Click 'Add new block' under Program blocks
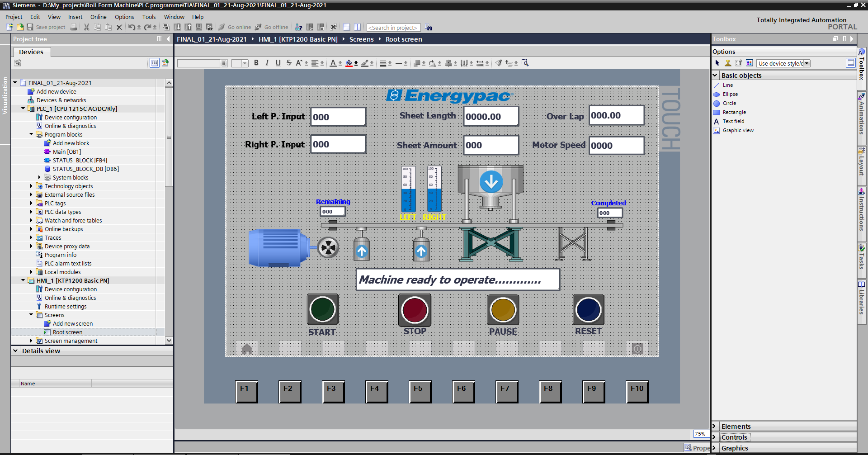 pos(71,143)
